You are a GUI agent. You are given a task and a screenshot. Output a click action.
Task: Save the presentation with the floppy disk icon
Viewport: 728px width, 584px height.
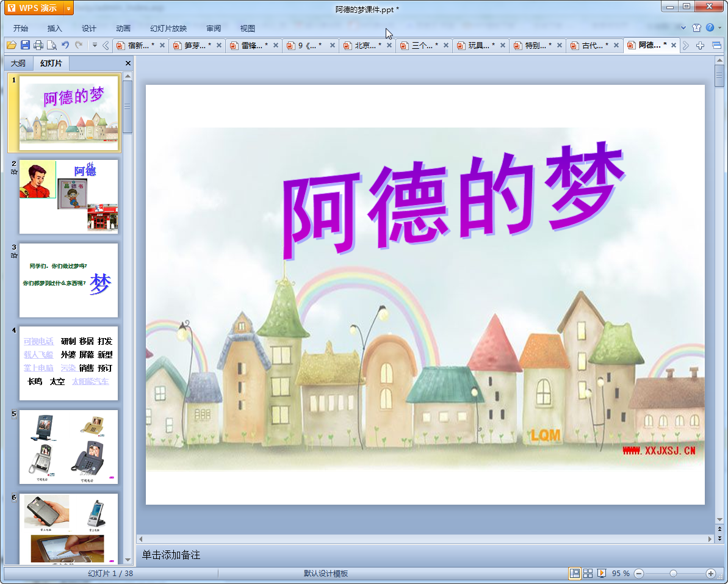25,45
